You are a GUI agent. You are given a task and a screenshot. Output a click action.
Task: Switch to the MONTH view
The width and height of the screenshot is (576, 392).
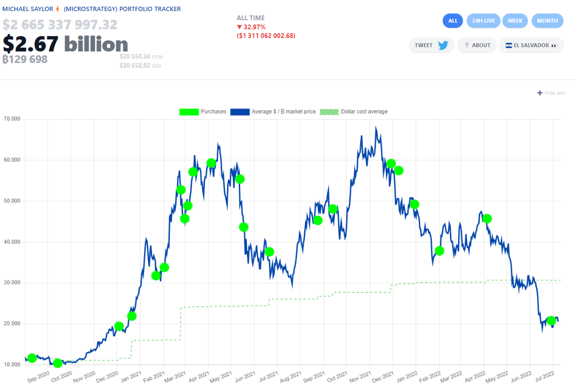[x=547, y=21]
